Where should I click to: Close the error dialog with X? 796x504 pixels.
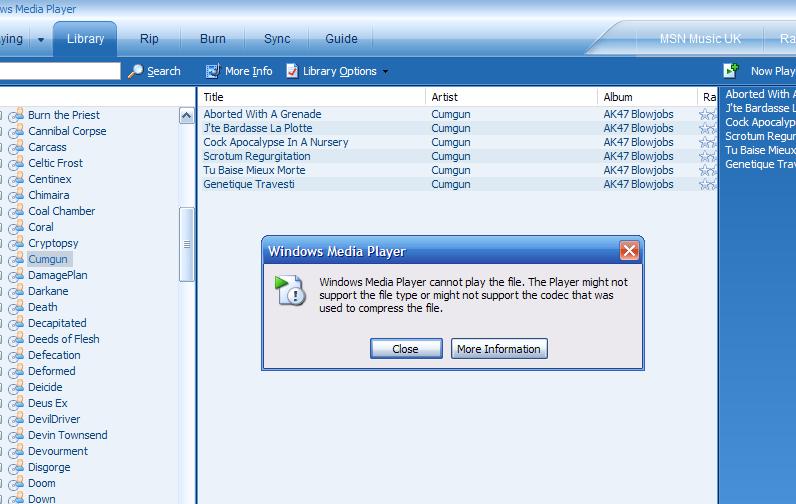(x=629, y=251)
